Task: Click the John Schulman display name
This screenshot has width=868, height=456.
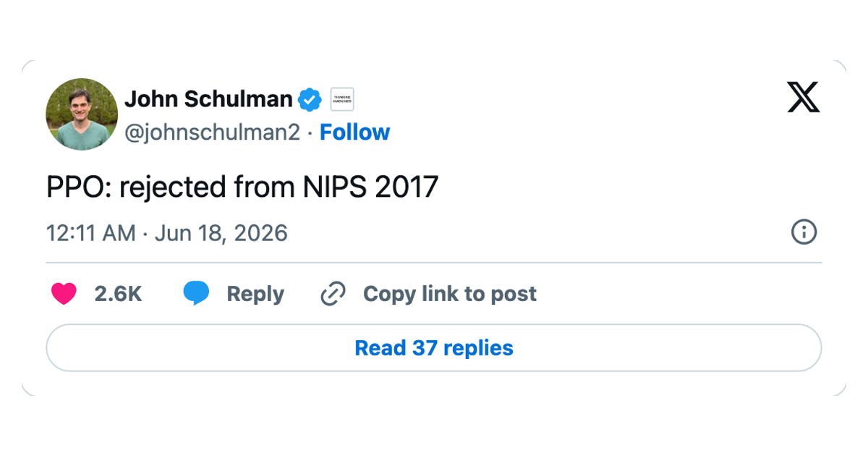Action: click(x=209, y=99)
